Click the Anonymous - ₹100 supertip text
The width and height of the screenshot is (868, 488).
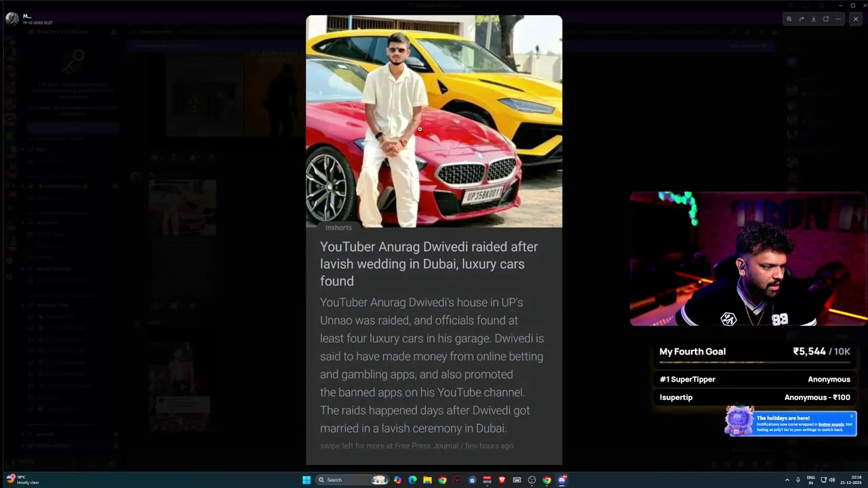coord(817,397)
